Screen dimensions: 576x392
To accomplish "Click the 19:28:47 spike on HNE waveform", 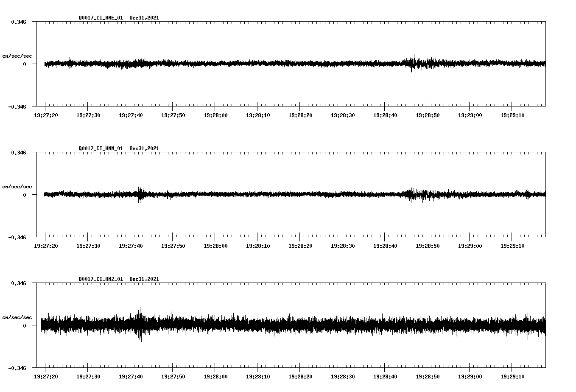I will [x=413, y=63].
